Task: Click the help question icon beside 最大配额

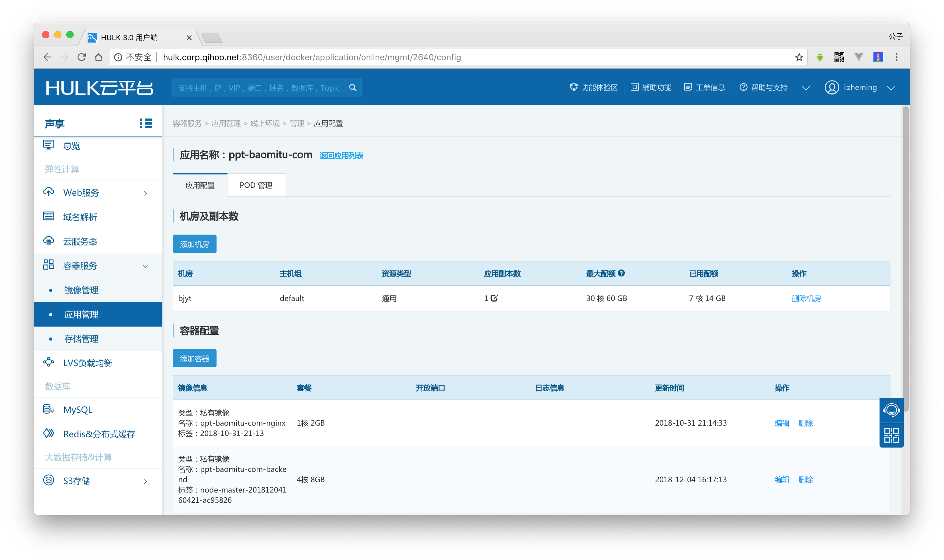Action: pos(621,273)
